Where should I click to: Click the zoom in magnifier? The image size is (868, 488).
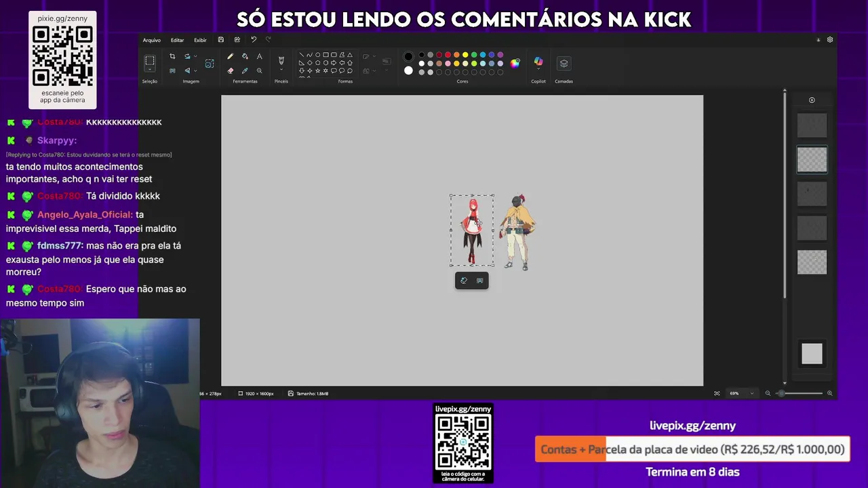829,393
